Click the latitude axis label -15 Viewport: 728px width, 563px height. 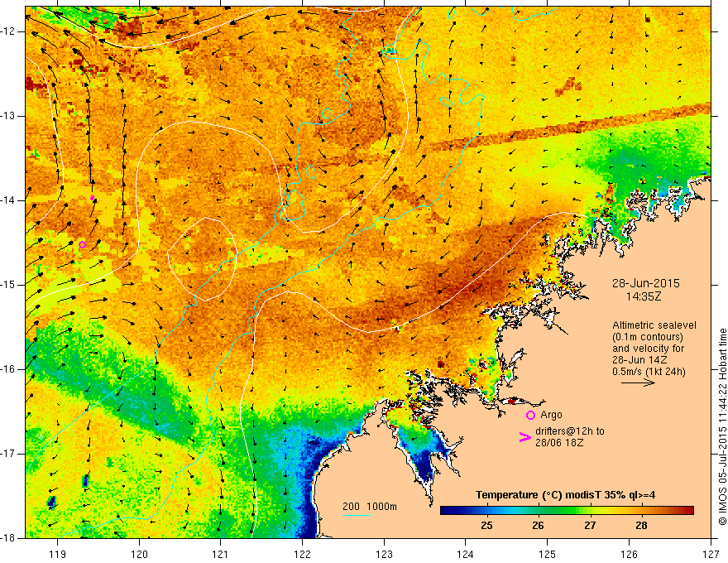pyautogui.click(x=9, y=285)
